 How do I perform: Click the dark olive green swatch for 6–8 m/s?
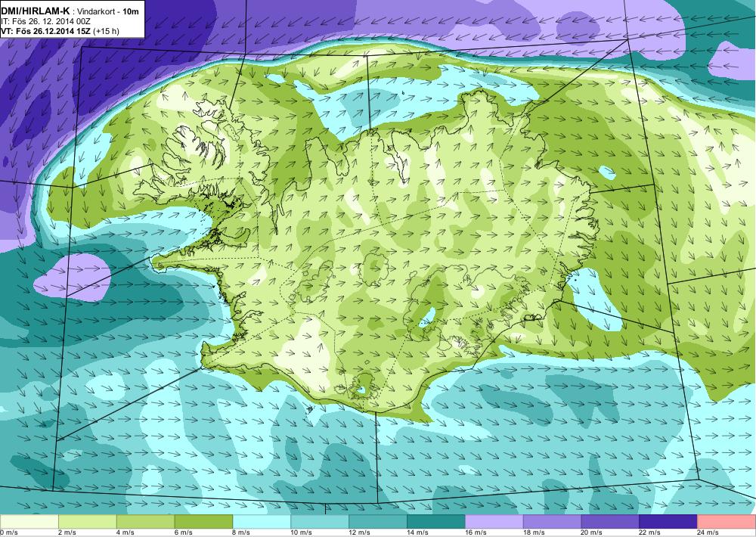(203, 522)
